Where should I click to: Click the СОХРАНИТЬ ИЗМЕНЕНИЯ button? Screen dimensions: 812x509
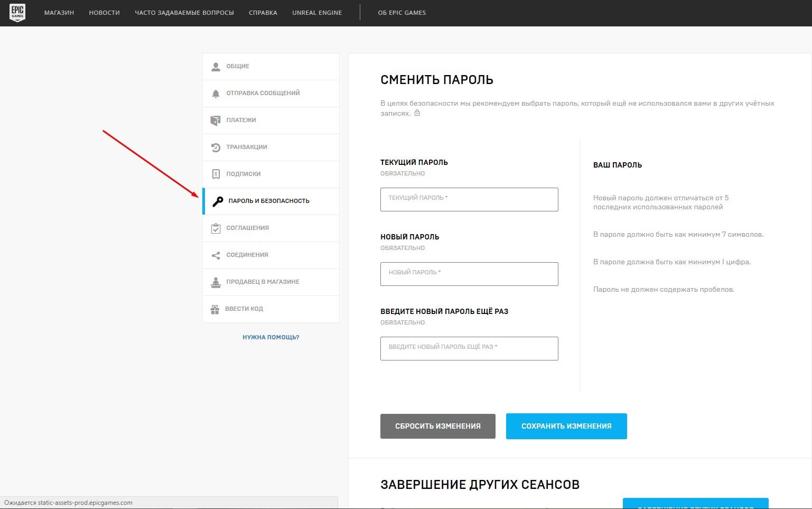(566, 426)
